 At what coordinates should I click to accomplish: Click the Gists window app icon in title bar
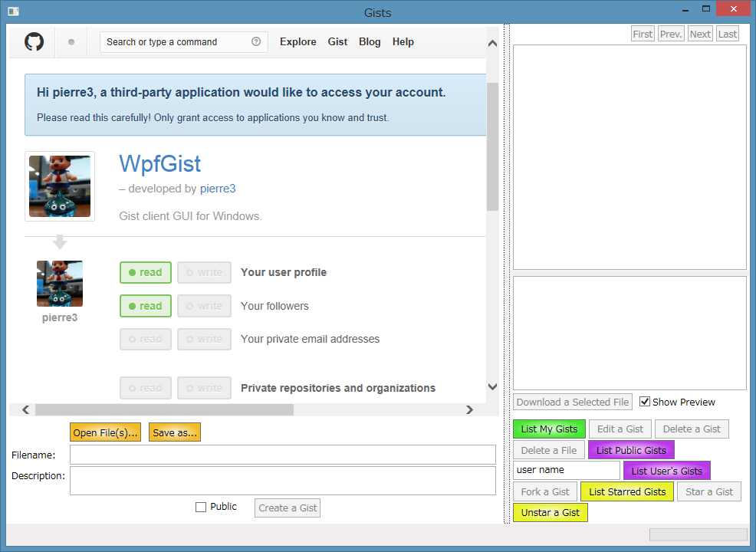click(x=14, y=11)
